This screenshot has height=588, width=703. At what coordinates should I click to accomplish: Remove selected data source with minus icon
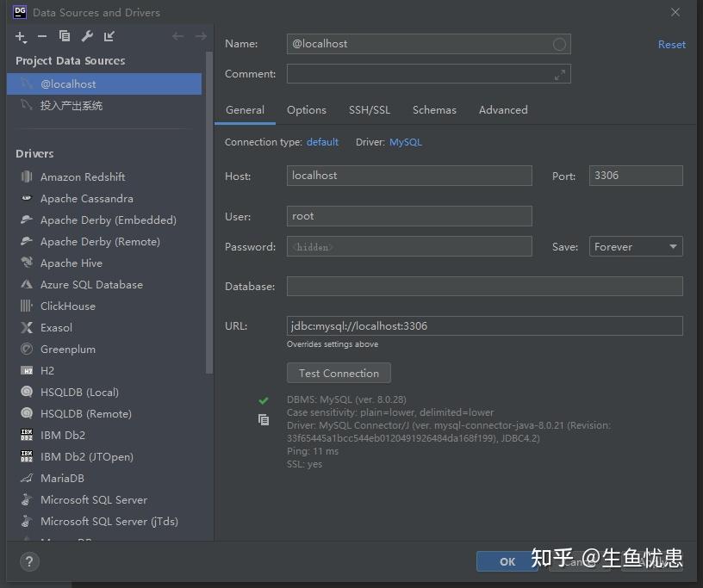[40, 36]
